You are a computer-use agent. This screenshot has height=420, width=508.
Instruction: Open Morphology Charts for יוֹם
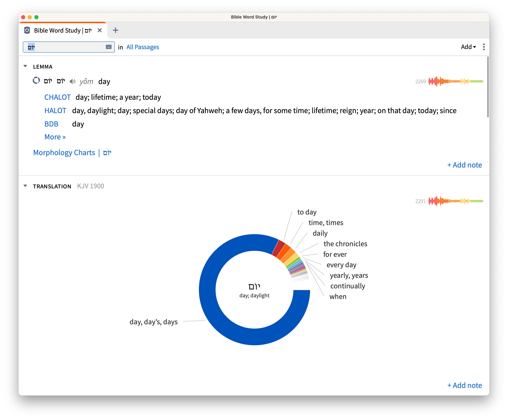pos(73,153)
